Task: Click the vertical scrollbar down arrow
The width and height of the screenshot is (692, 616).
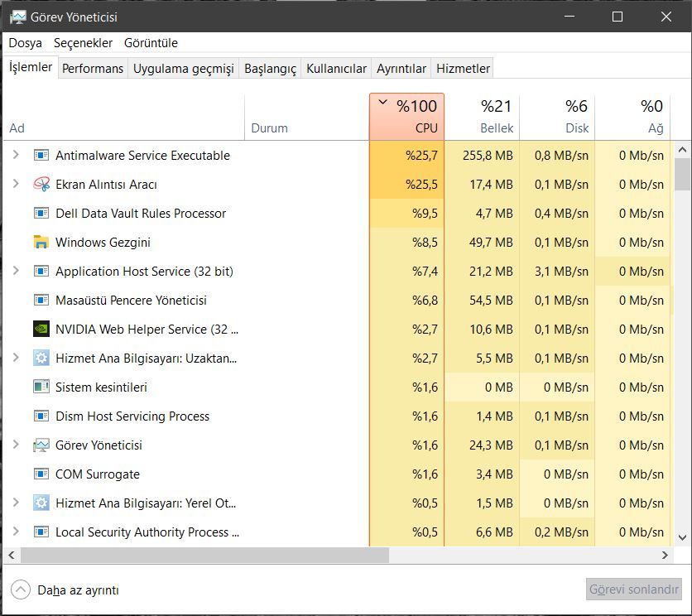Action: [682, 538]
